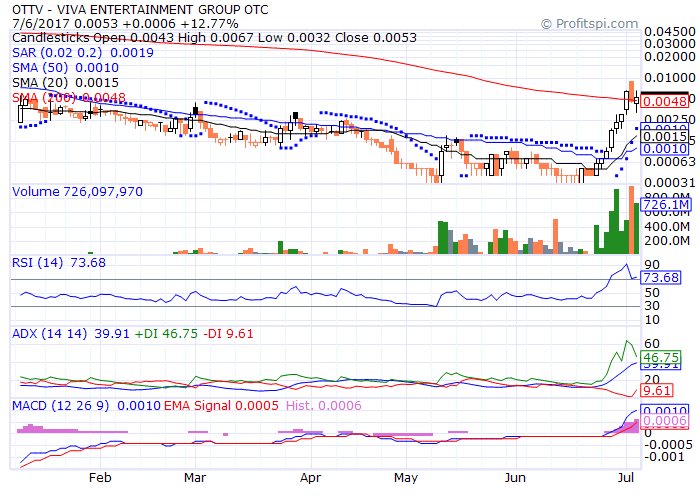Click the Jun label on the time axis
700x500 pixels.
pos(515,478)
